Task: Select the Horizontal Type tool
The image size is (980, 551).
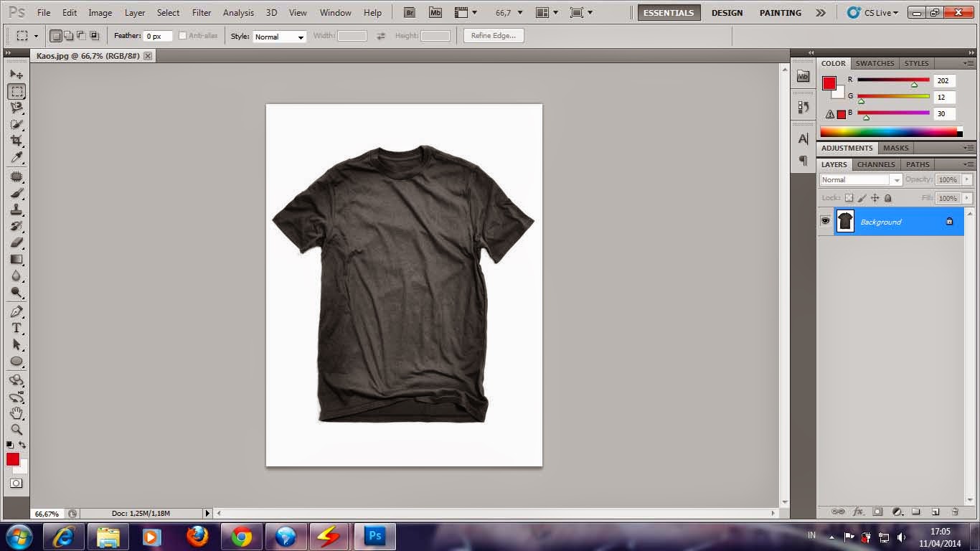Action: pos(17,328)
